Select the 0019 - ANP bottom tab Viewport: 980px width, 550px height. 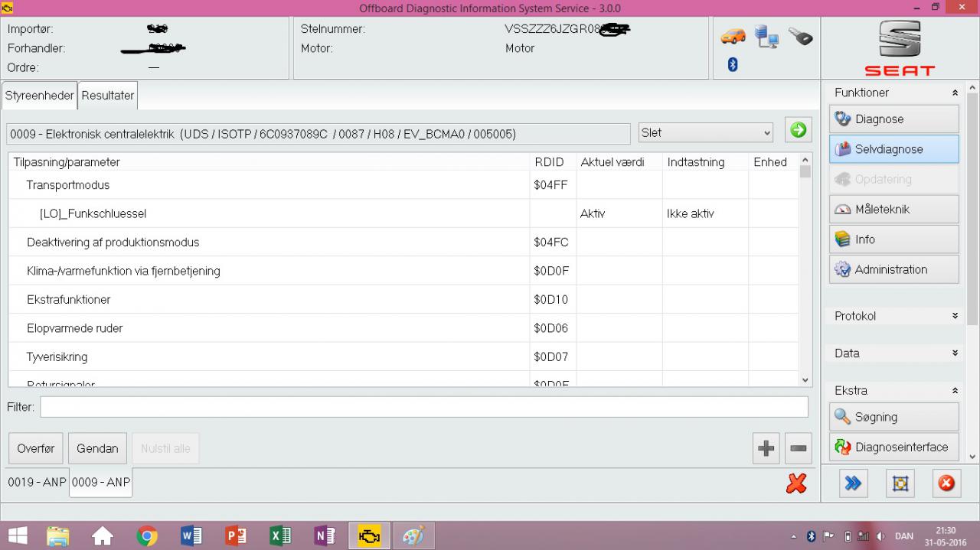click(x=37, y=483)
